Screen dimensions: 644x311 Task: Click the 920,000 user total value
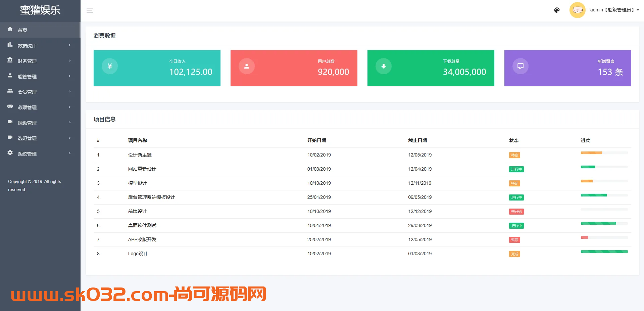334,72
